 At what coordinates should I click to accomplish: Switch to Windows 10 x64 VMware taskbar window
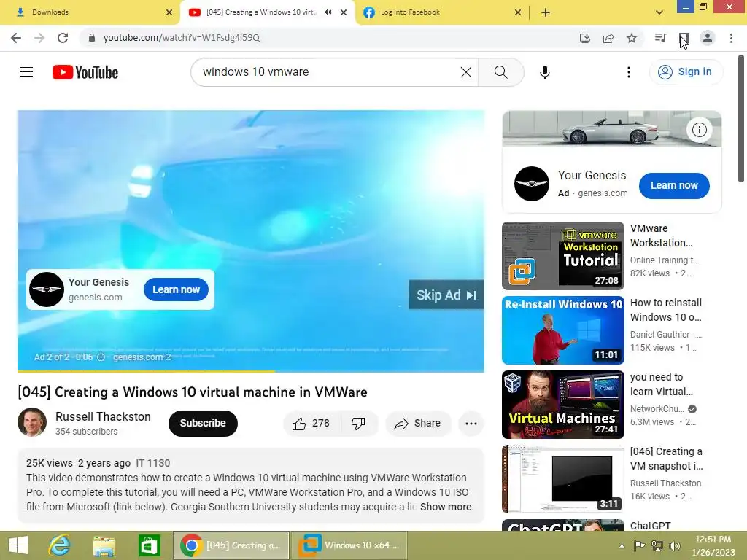[349, 545]
